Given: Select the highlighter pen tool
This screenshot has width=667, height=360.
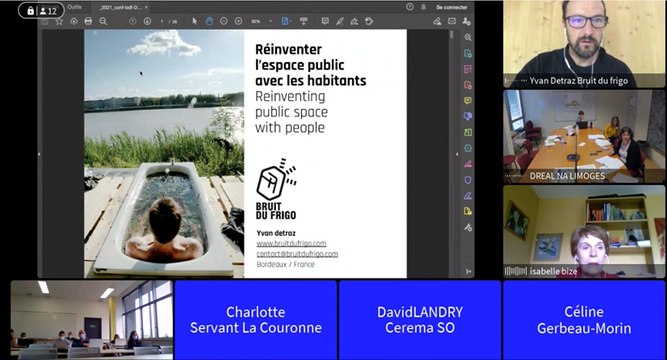Looking at the screenshot, I should click(339, 21).
